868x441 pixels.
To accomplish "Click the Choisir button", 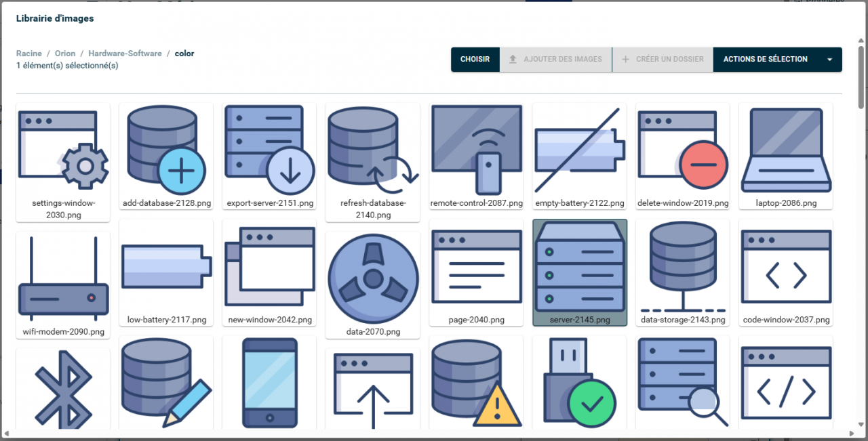I will click(x=475, y=60).
